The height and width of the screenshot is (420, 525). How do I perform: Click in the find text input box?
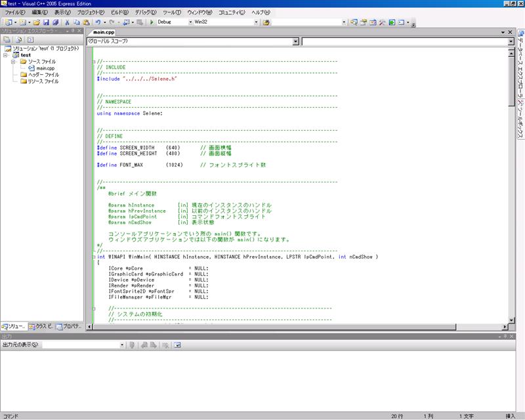click(306, 22)
